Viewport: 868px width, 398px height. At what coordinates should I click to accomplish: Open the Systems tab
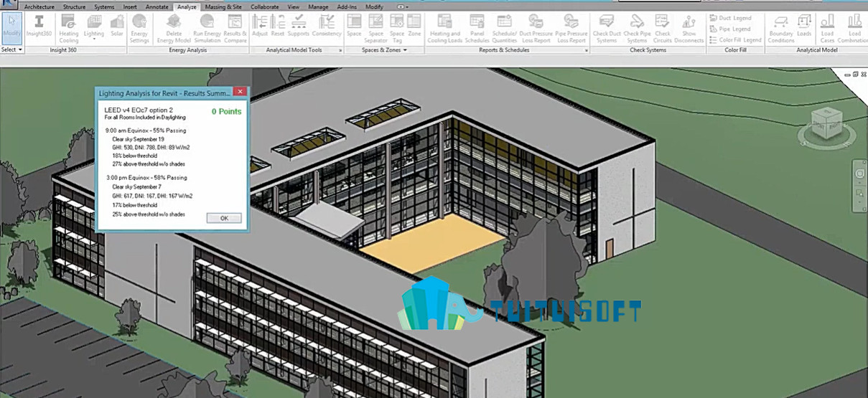coord(105,6)
